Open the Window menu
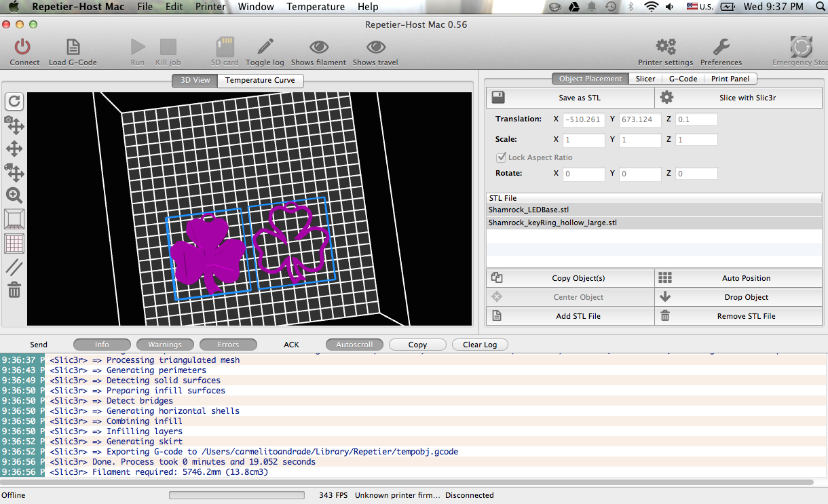Screen dimensions: 828x504 (x=256, y=7)
